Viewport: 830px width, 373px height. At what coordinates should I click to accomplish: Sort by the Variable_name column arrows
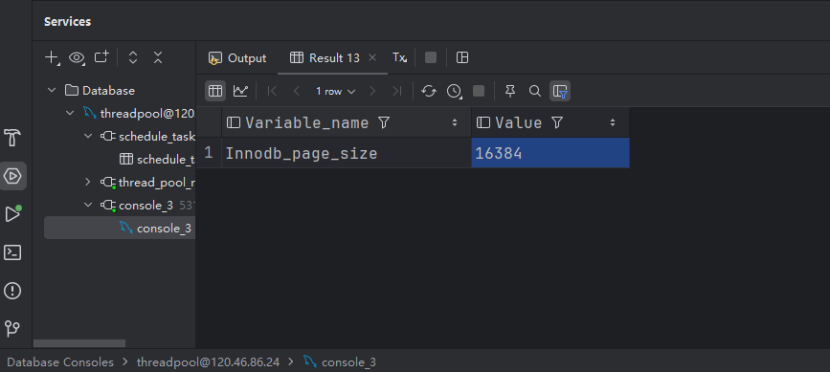tap(455, 123)
